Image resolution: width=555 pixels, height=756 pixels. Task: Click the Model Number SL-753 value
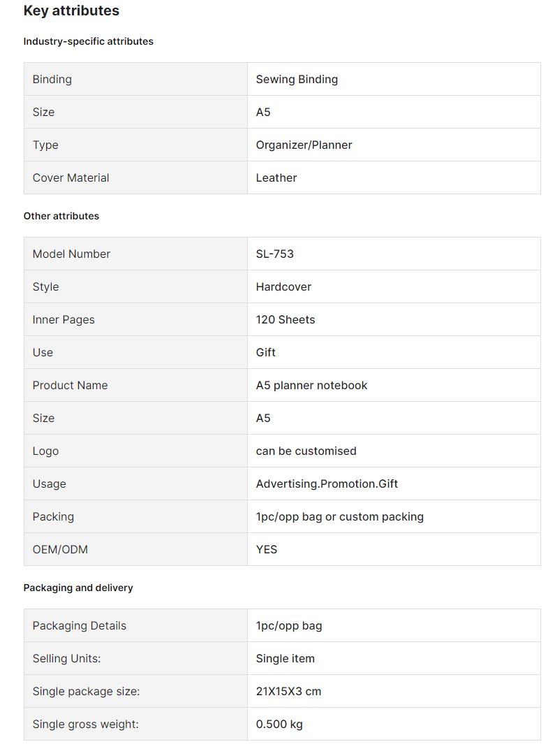[274, 254]
